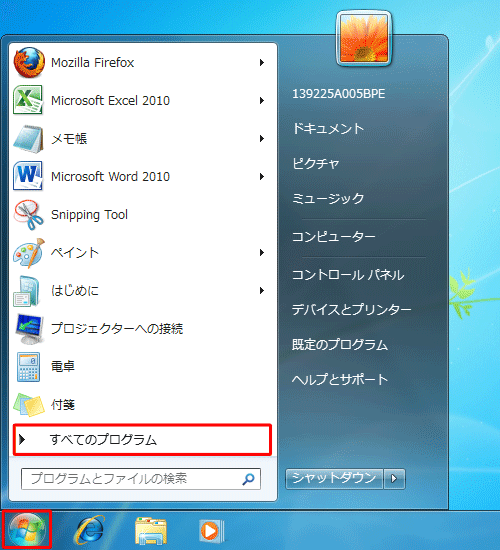Open the Snipping Tool
The image size is (500, 550).
pos(139,215)
